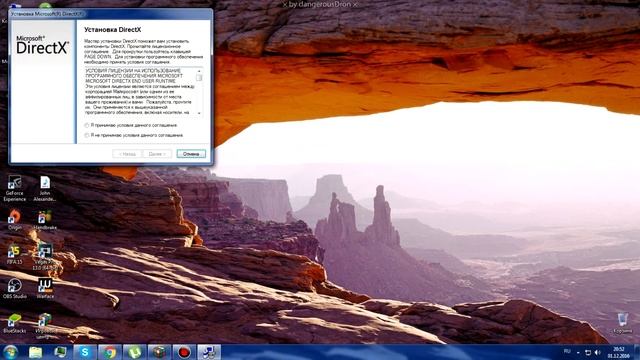The height and width of the screenshot is (360, 640).
Task: Launch the FIFA 15 desktop shortcut
Action: [15, 255]
